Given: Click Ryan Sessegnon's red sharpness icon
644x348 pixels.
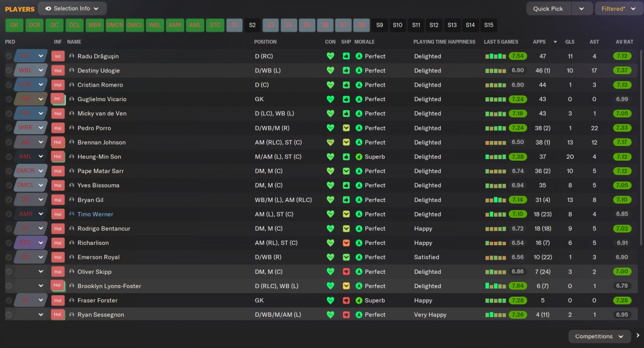Looking at the screenshot, I should point(346,315).
